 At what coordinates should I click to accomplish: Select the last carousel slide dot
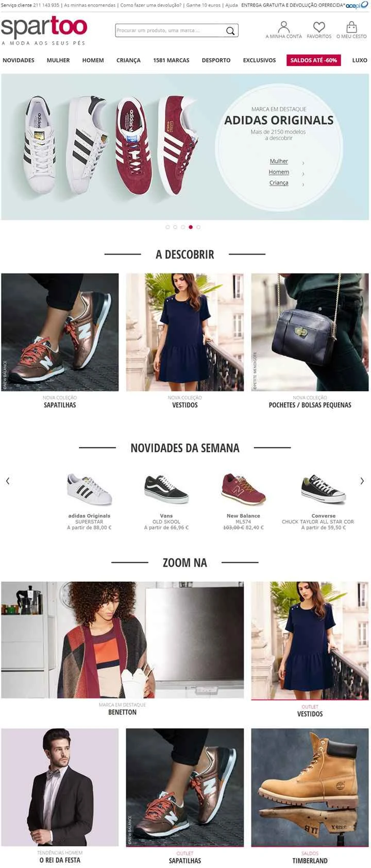click(198, 227)
